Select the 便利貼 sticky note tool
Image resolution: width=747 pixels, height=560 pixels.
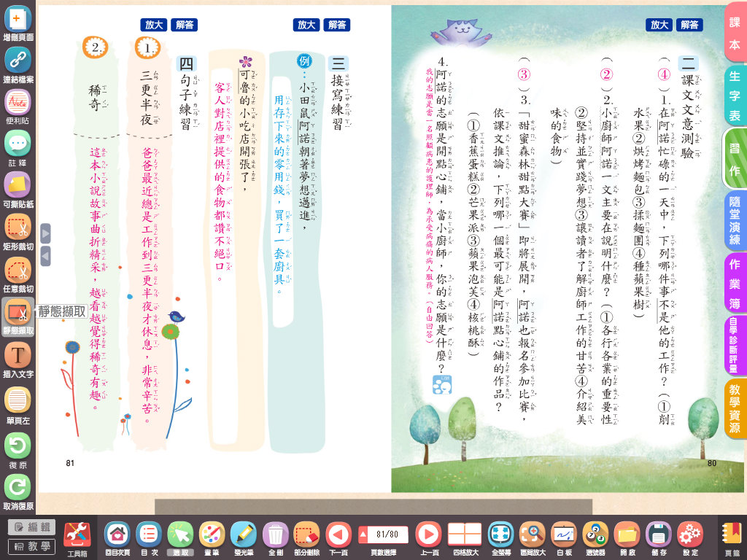pos(18,106)
